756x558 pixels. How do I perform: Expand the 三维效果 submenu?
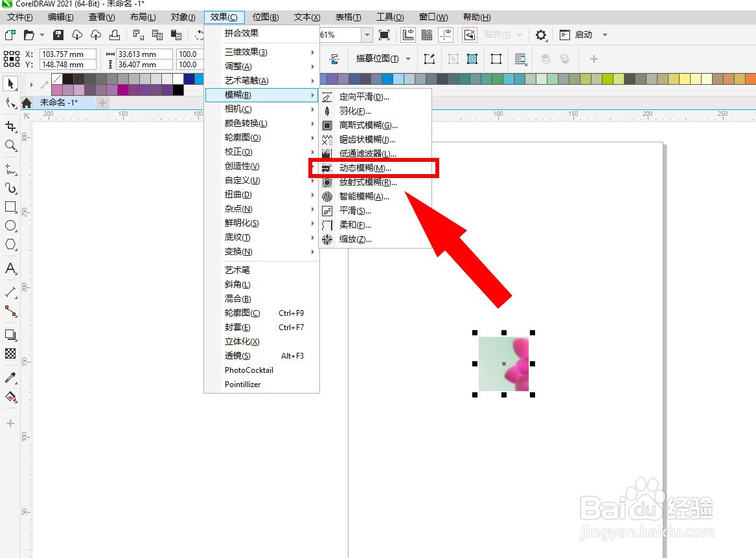coord(262,52)
